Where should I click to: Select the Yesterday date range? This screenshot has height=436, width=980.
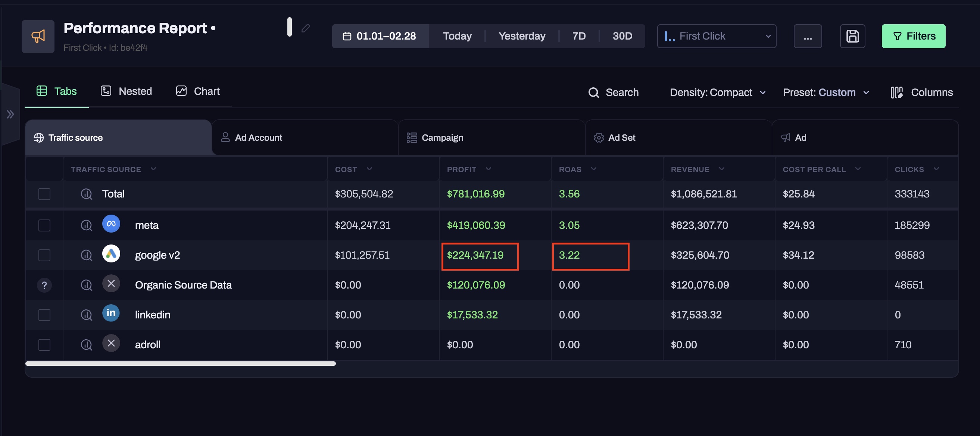(x=522, y=36)
